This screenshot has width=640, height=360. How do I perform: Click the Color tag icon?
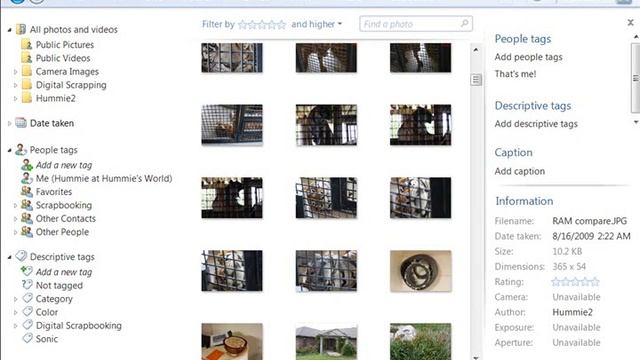(x=27, y=312)
